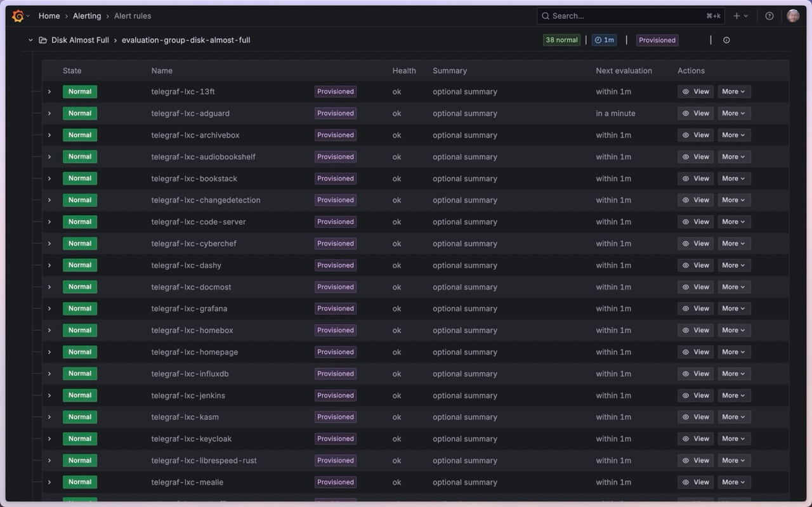Open the help question mark icon
The height and width of the screenshot is (507, 812).
(769, 16)
